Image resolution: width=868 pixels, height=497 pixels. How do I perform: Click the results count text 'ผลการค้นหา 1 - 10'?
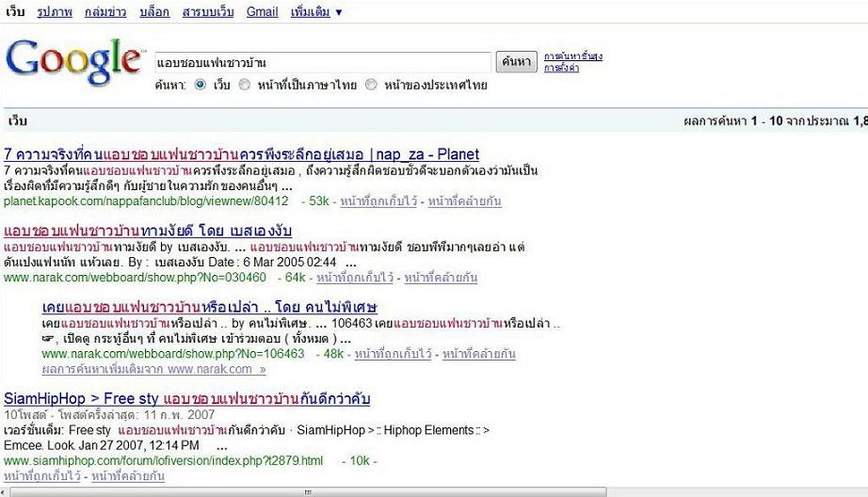(x=733, y=120)
